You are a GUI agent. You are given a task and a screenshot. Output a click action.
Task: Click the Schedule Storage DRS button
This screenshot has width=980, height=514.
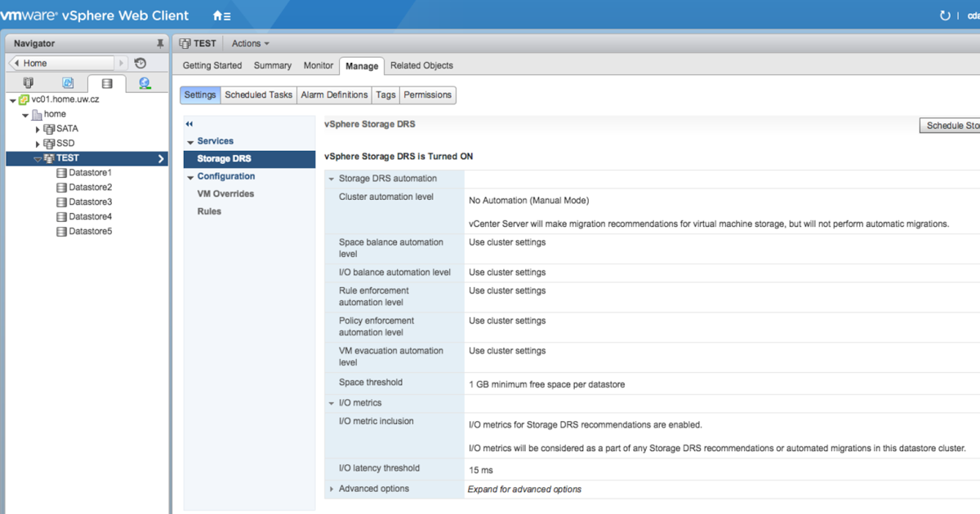(x=951, y=126)
